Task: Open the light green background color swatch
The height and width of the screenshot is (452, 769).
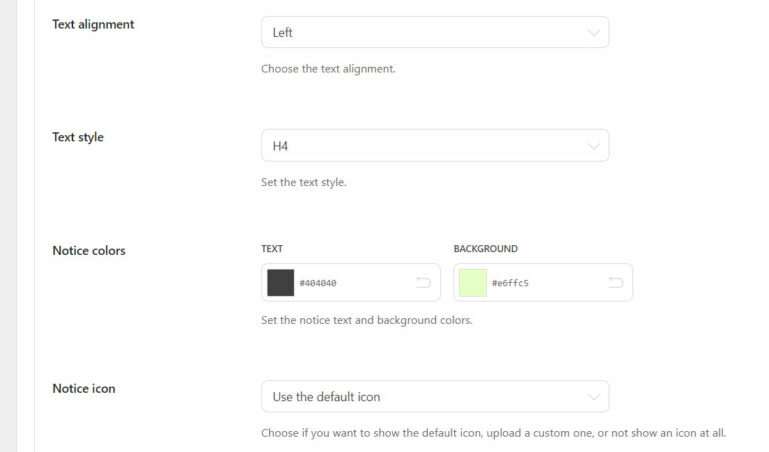Action: tap(473, 283)
